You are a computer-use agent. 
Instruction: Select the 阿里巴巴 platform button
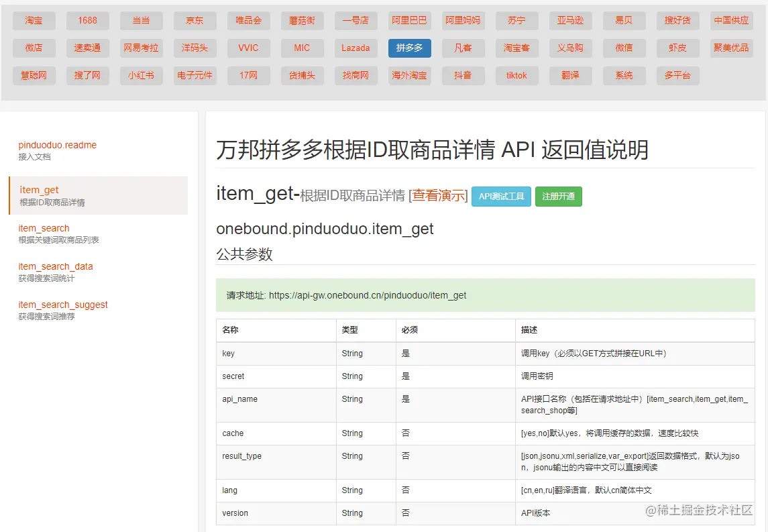click(409, 21)
